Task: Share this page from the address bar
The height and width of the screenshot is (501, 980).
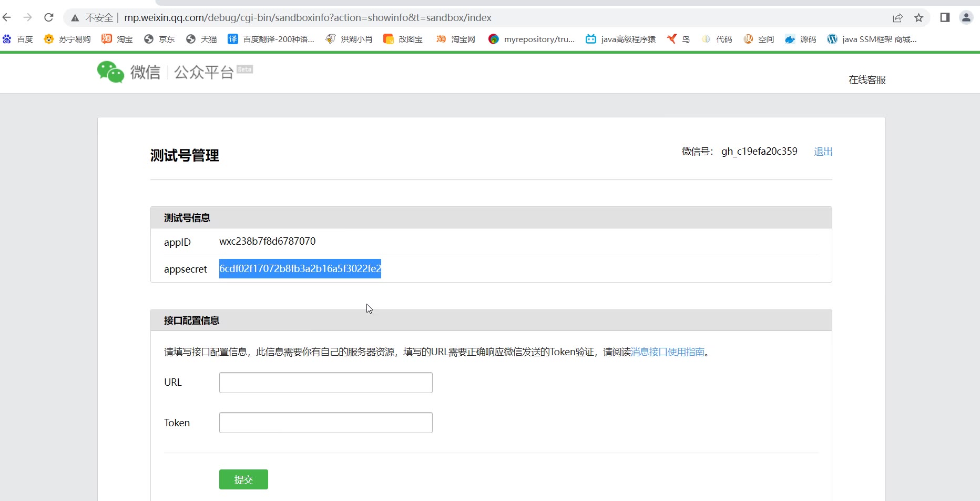Action: [x=897, y=18]
